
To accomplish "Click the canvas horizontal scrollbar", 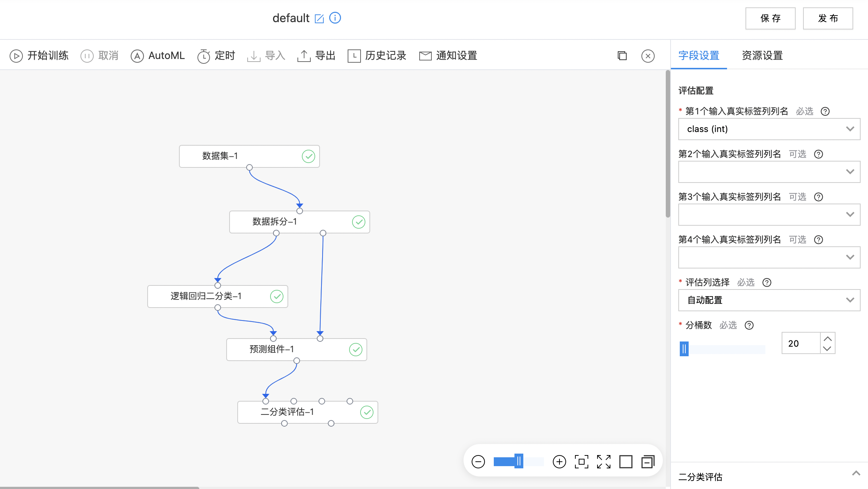I will 100,488.
